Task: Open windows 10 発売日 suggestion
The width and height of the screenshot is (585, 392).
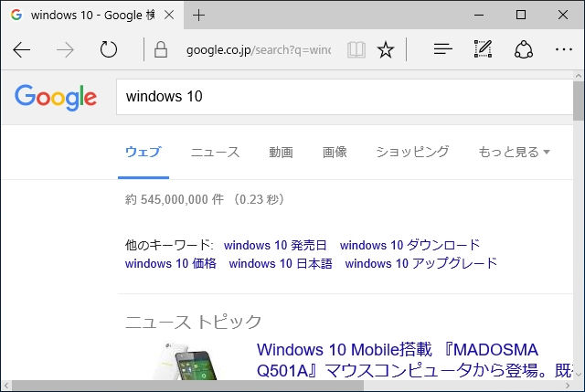Action: (275, 245)
